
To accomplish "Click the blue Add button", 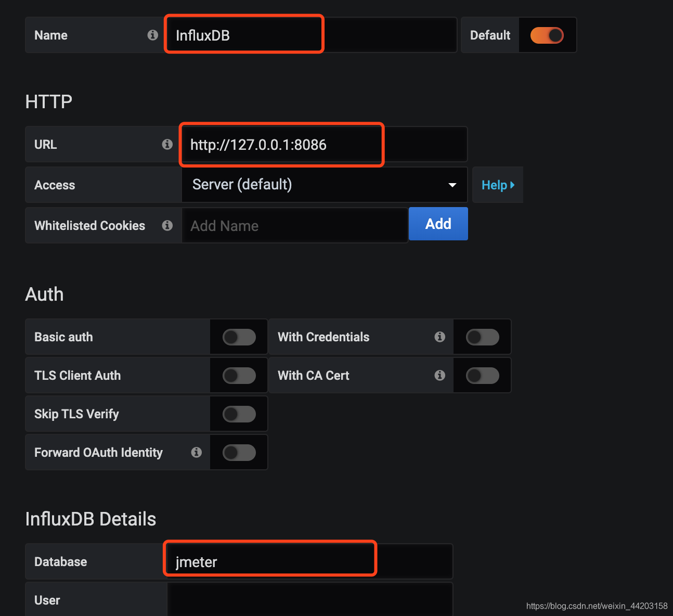I will (438, 224).
